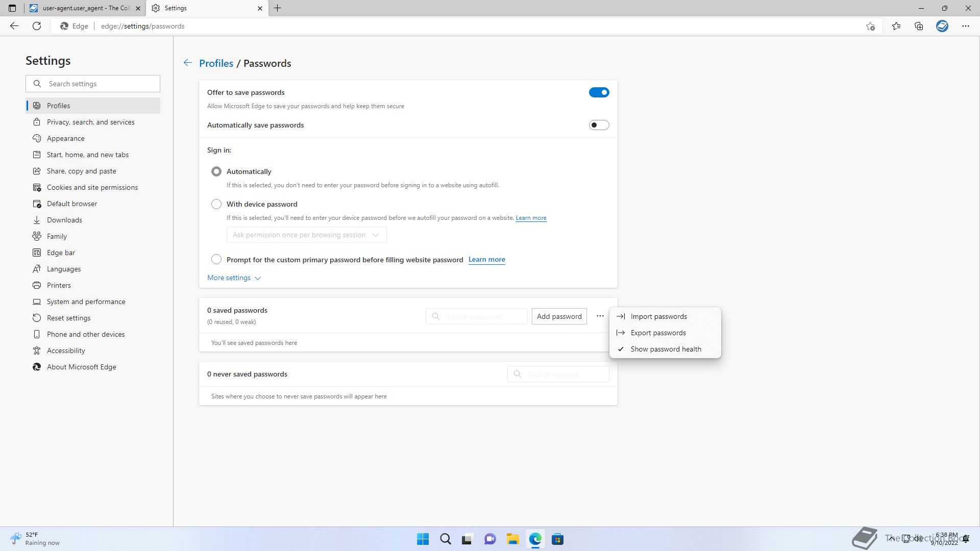Open Appearance settings
Image resolution: width=980 pixels, height=551 pixels.
[93, 138]
